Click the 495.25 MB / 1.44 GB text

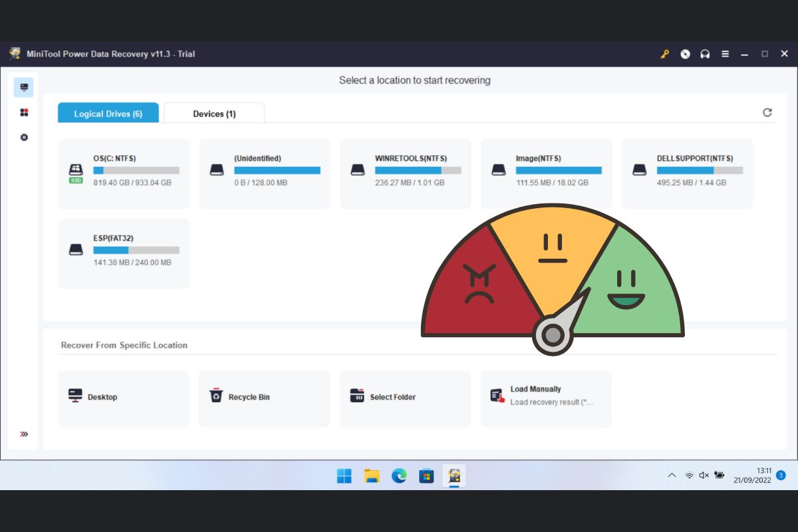(692, 182)
